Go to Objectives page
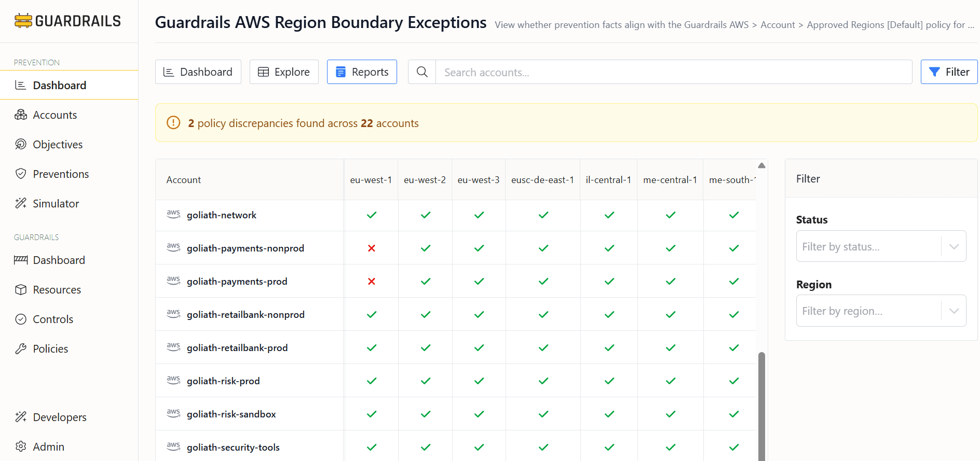Image resolution: width=980 pixels, height=461 pixels. click(x=58, y=144)
